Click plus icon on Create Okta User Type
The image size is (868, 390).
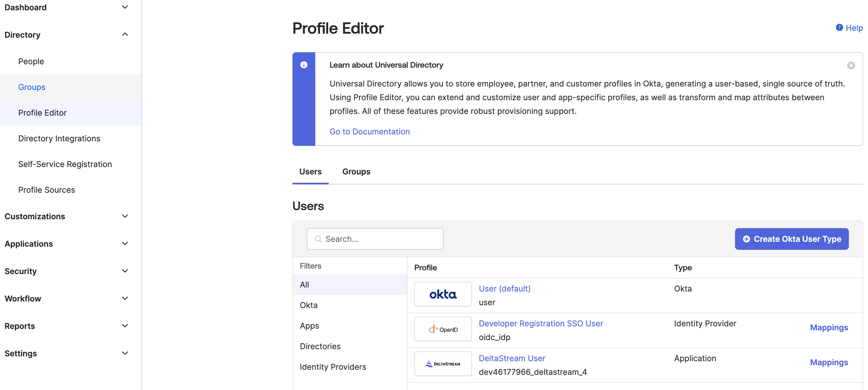click(746, 239)
